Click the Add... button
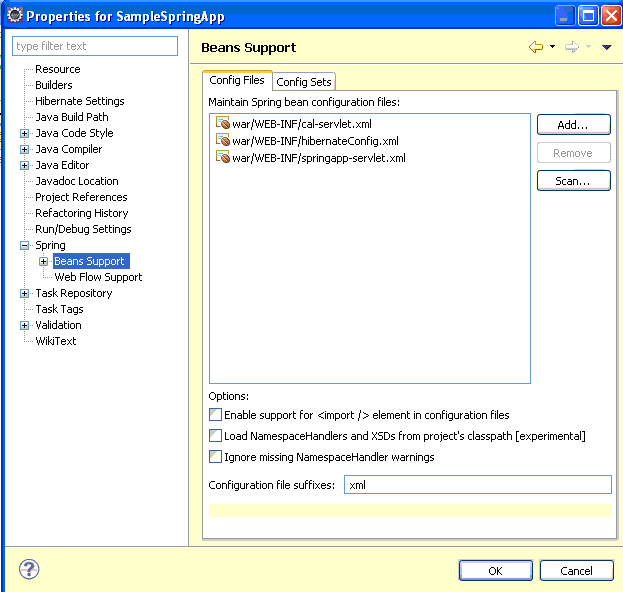The image size is (623, 592). [573, 125]
